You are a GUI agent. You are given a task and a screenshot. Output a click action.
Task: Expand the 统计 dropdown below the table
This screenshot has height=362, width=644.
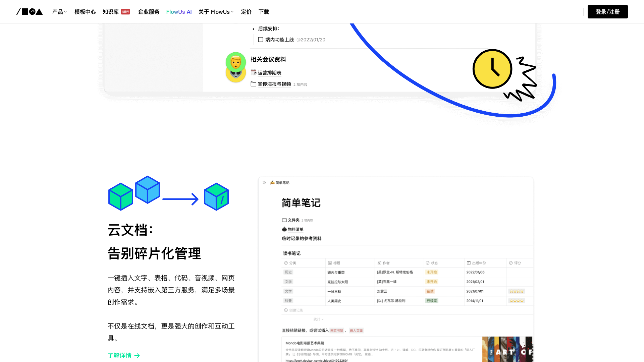tap(318, 319)
